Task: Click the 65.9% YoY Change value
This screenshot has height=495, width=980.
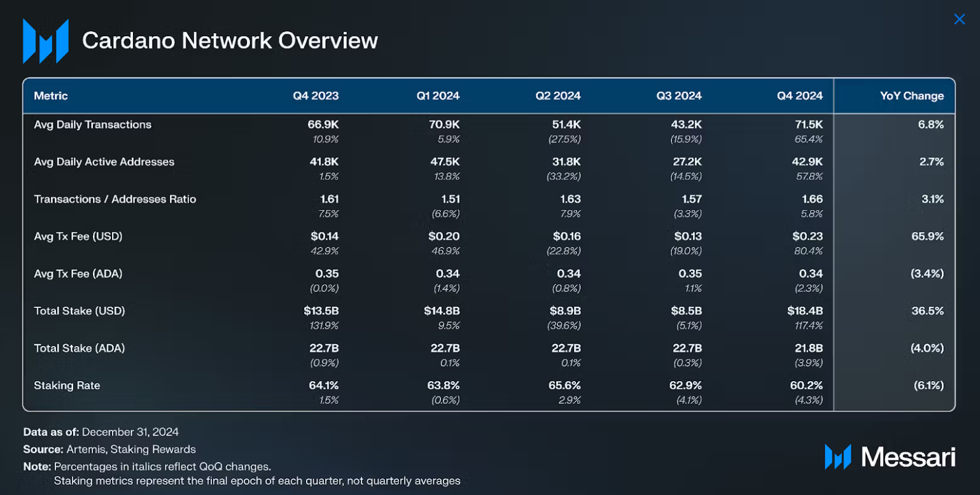Action: pyautogui.click(x=927, y=237)
